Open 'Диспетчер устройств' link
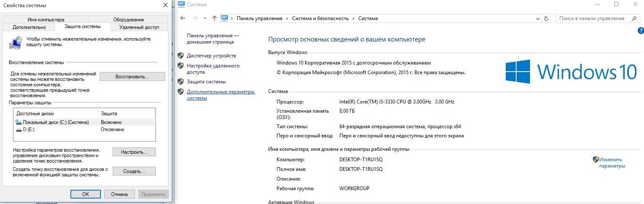The width and height of the screenshot is (644, 204). (211, 56)
